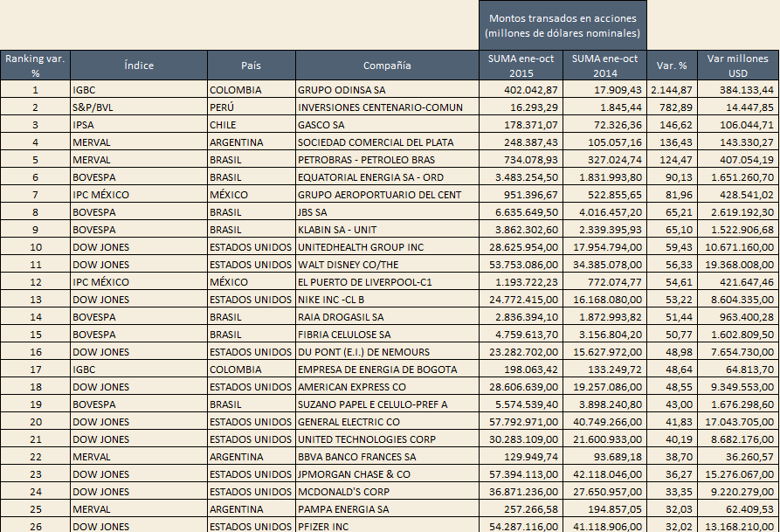This screenshot has width=780, height=532.
Task: Click the 'JBS SA' company cell
Action: 387,212
